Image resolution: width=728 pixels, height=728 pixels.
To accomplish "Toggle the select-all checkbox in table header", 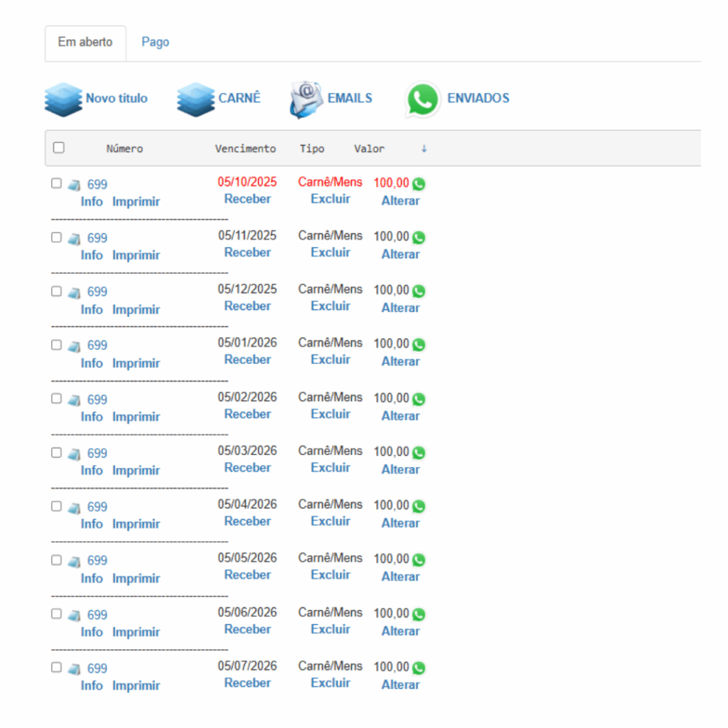I will [x=59, y=148].
